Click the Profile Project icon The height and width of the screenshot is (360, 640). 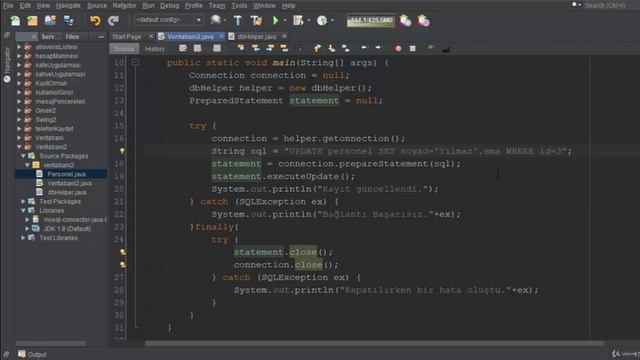322,20
